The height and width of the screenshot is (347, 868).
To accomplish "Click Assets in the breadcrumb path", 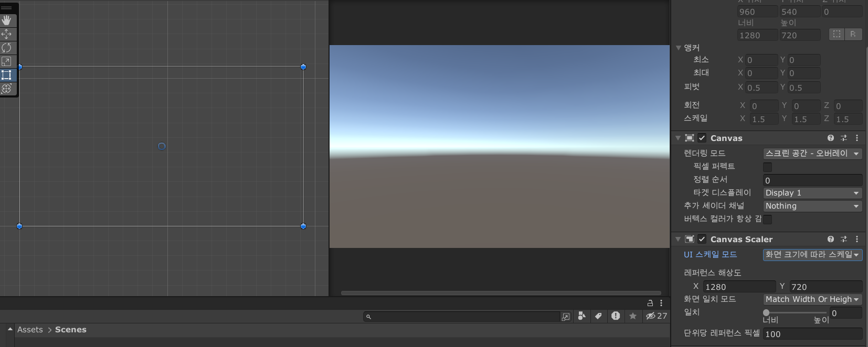I will click(x=30, y=330).
